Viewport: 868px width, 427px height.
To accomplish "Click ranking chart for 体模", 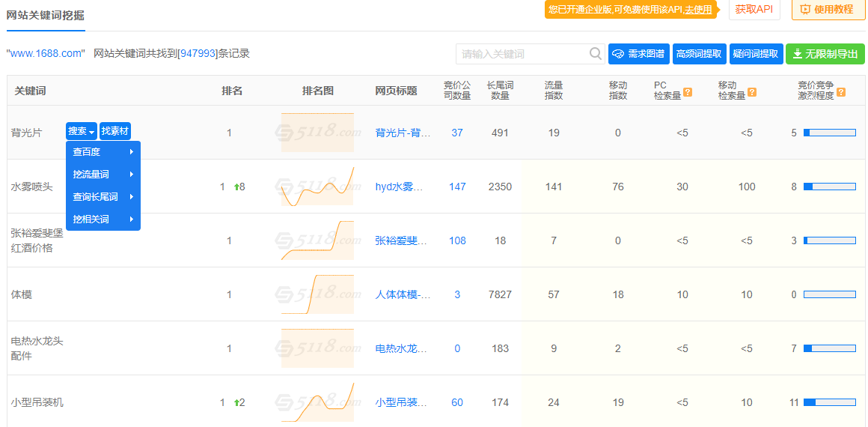I will pos(317,294).
